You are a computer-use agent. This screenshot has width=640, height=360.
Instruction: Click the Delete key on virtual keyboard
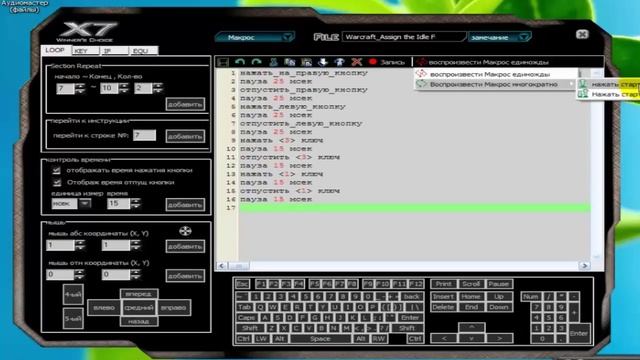coord(443,307)
